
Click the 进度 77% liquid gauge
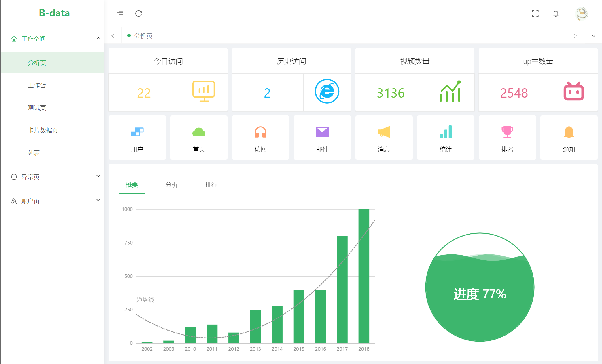(480, 287)
